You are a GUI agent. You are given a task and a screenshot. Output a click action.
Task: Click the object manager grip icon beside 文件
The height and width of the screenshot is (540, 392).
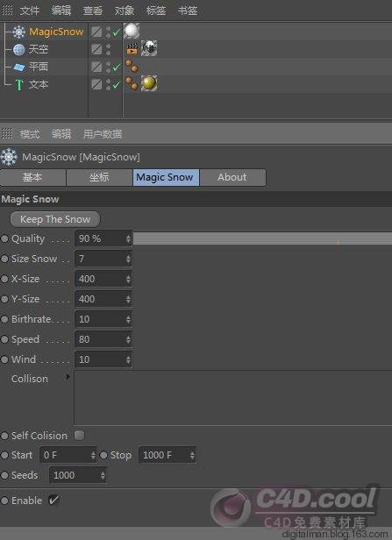pos(7,10)
